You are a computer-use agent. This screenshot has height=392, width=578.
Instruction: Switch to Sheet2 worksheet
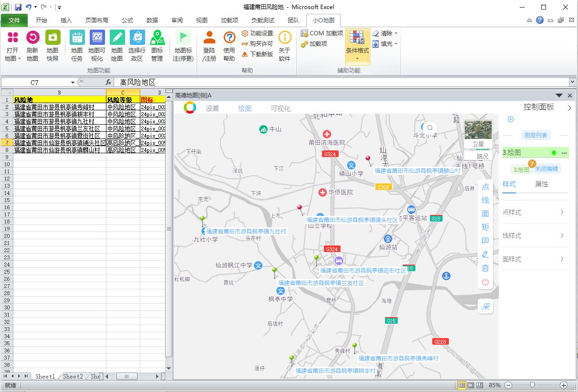72,376
